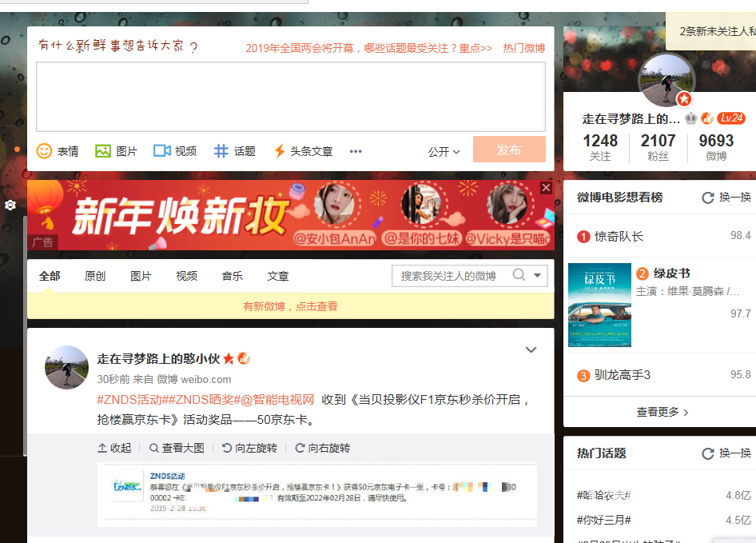Focus the 搜索我关注人的微博 search field

(x=451, y=276)
